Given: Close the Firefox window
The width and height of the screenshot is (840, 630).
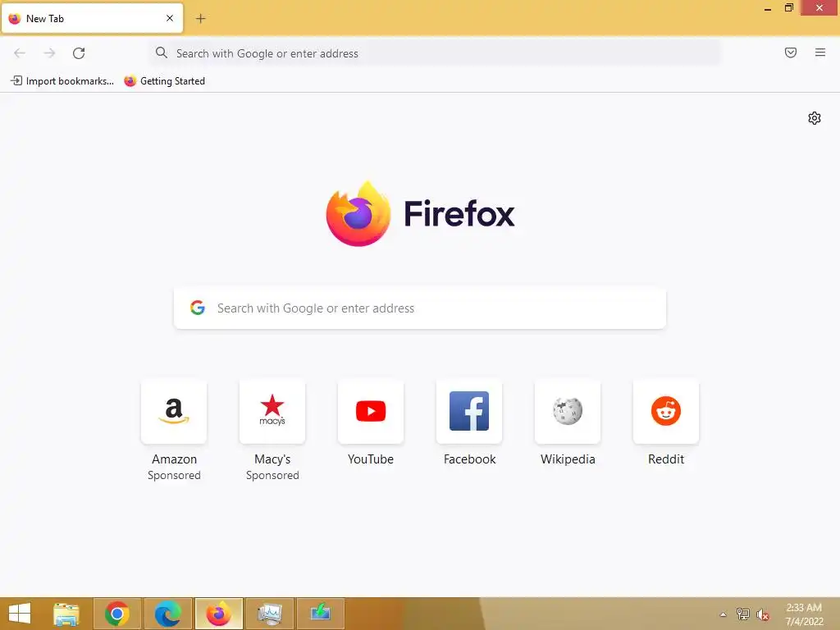Looking at the screenshot, I should (819, 7).
